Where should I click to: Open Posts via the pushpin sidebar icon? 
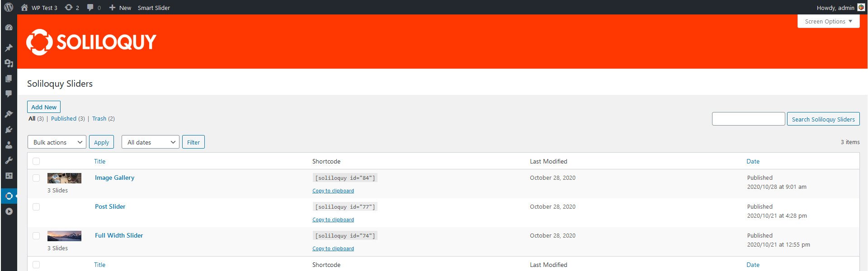[x=9, y=47]
